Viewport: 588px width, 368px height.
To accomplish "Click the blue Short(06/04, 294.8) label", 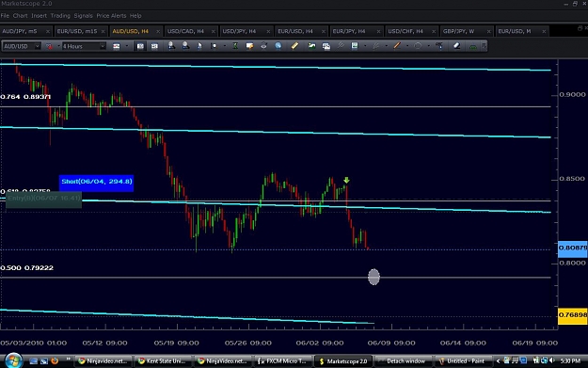I will click(96, 184).
